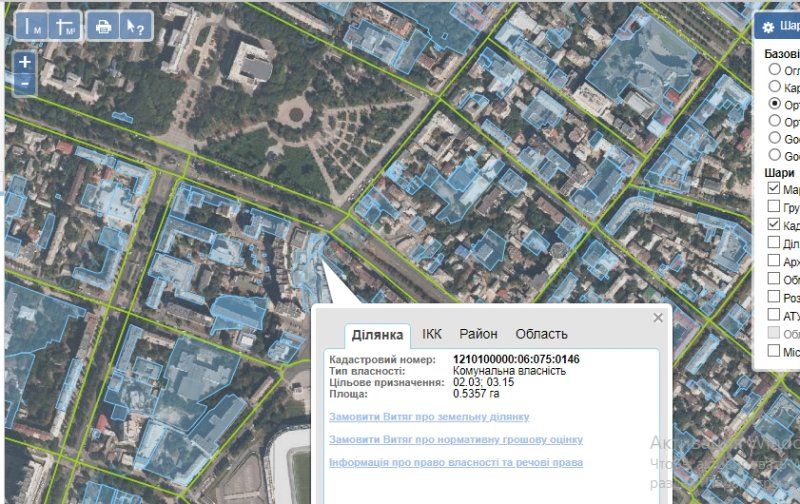This screenshot has width=800, height=504.
Task: Zoom in the map with plus button
Action: pyautogui.click(x=25, y=62)
